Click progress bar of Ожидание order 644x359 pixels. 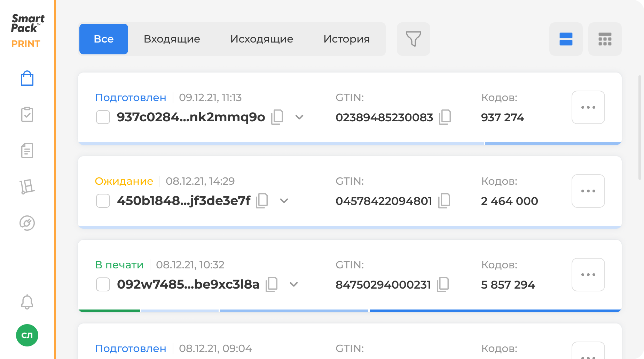[350, 227]
